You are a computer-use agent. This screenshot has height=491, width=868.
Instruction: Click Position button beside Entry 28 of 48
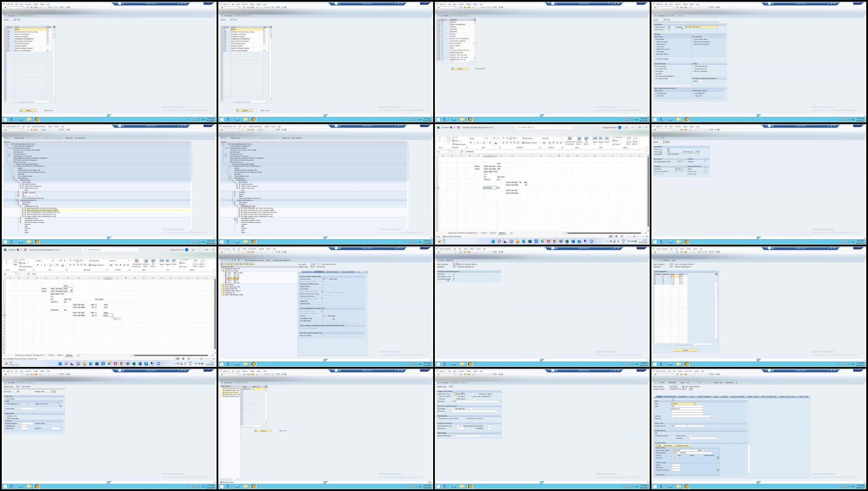point(460,69)
